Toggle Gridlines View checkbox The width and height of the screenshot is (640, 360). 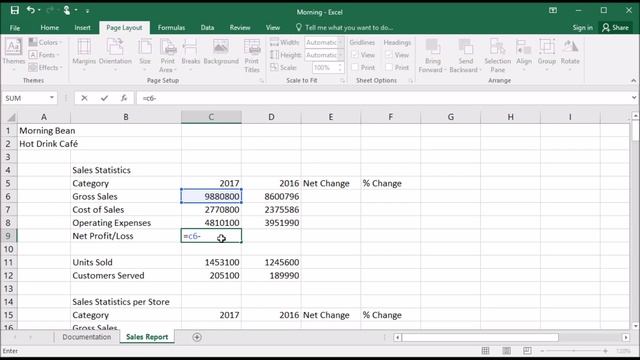click(x=355, y=55)
